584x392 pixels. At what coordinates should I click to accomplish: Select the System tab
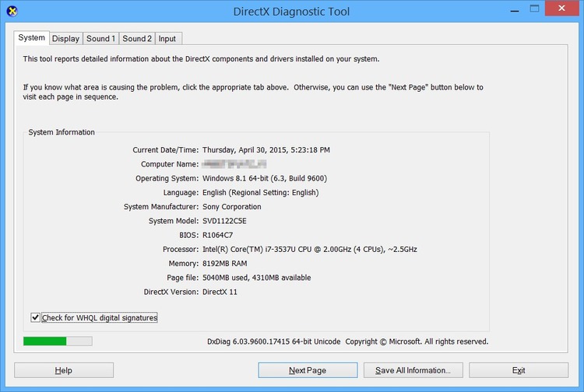[x=32, y=38]
